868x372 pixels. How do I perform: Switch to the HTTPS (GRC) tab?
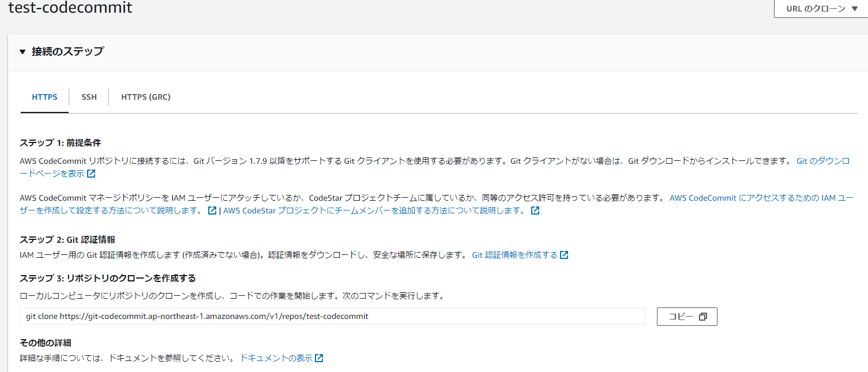pos(146,97)
